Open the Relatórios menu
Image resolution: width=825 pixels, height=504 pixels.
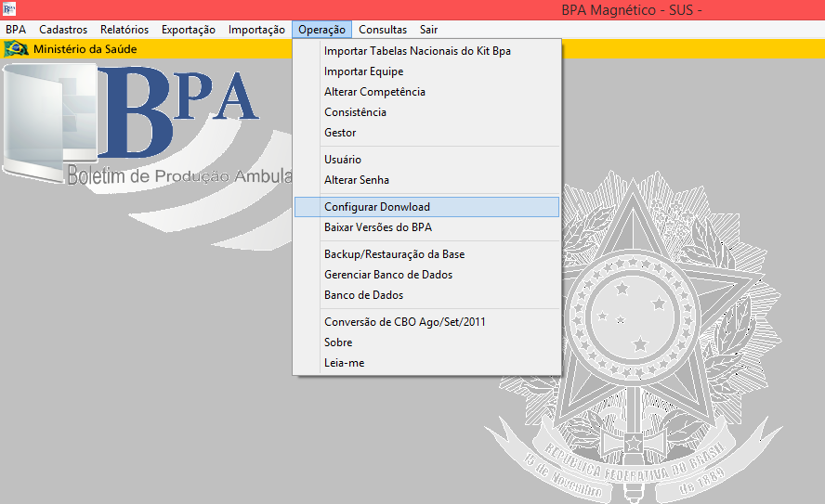click(x=124, y=30)
